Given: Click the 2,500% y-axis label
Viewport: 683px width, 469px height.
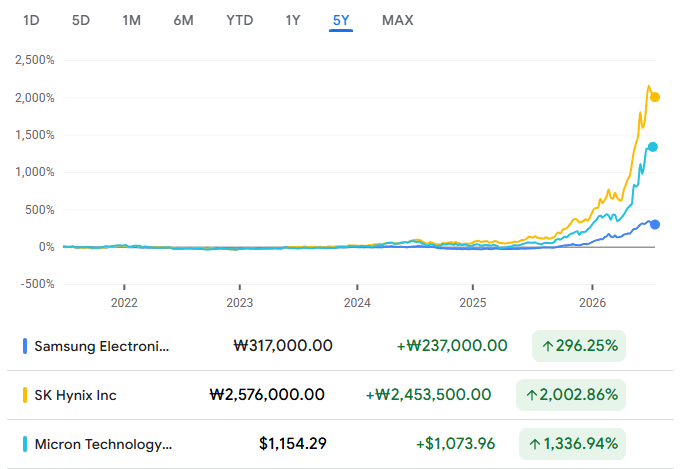Looking at the screenshot, I should (x=35, y=60).
